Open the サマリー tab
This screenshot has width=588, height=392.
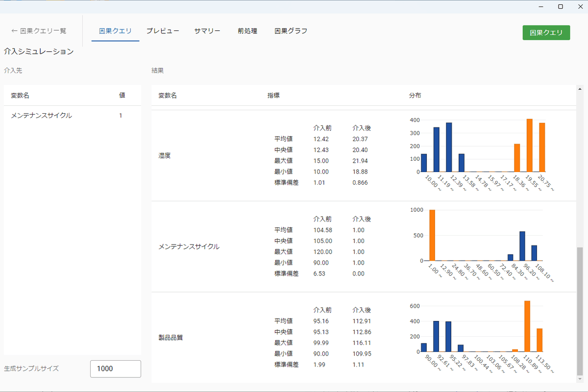207,31
